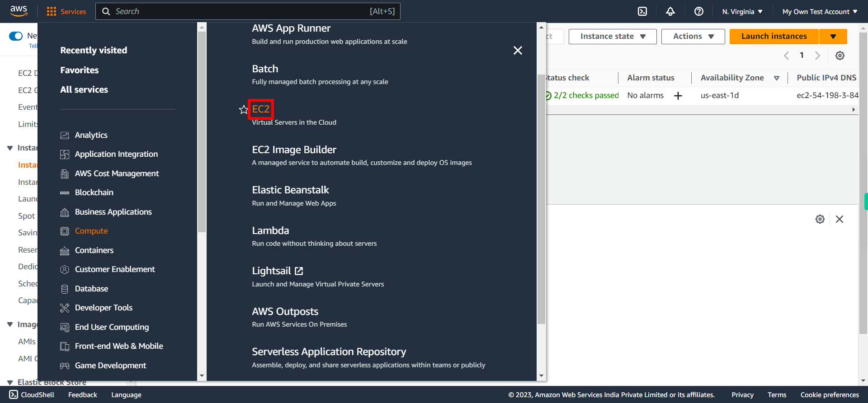Open the Instance state dropdown
Screen dimensions: 868x403
pos(613,36)
